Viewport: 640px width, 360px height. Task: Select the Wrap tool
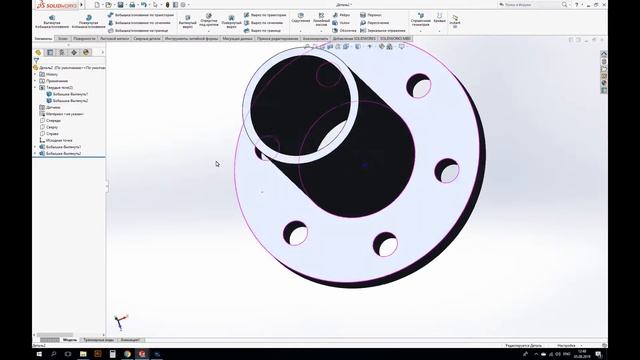pos(371,15)
